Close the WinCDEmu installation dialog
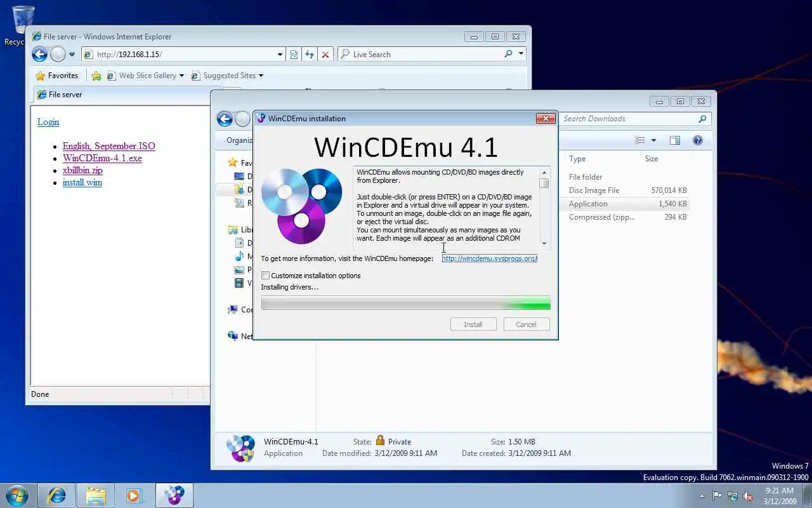Image resolution: width=812 pixels, height=508 pixels. click(546, 118)
